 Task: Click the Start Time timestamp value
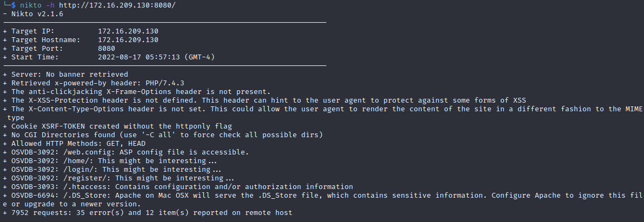point(159,57)
